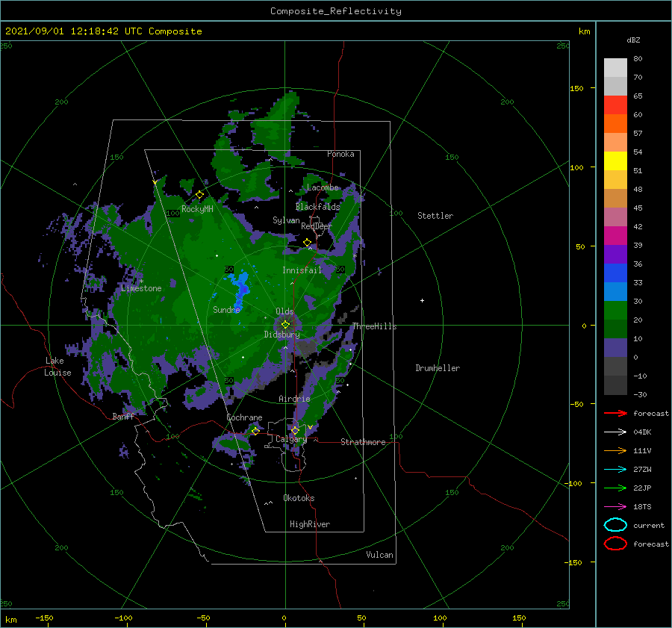Select the orange 111V arrow icon
This screenshot has height=628, width=672.
coord(615,450)
